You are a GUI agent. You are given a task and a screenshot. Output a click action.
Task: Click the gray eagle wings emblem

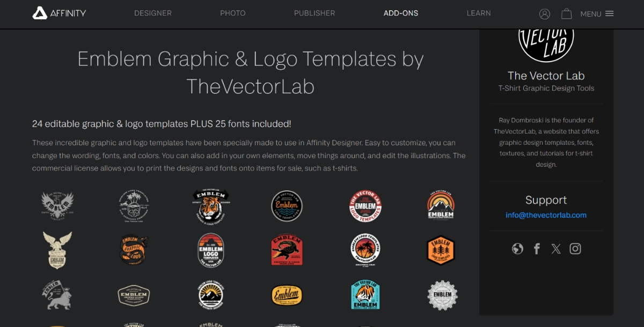click(57, 206)
